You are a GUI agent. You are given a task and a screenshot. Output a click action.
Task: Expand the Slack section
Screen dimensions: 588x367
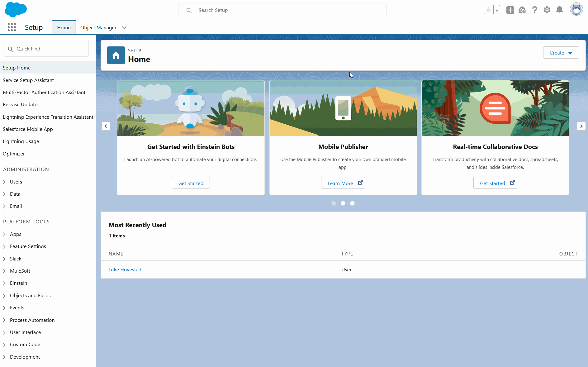click(4, 259)
